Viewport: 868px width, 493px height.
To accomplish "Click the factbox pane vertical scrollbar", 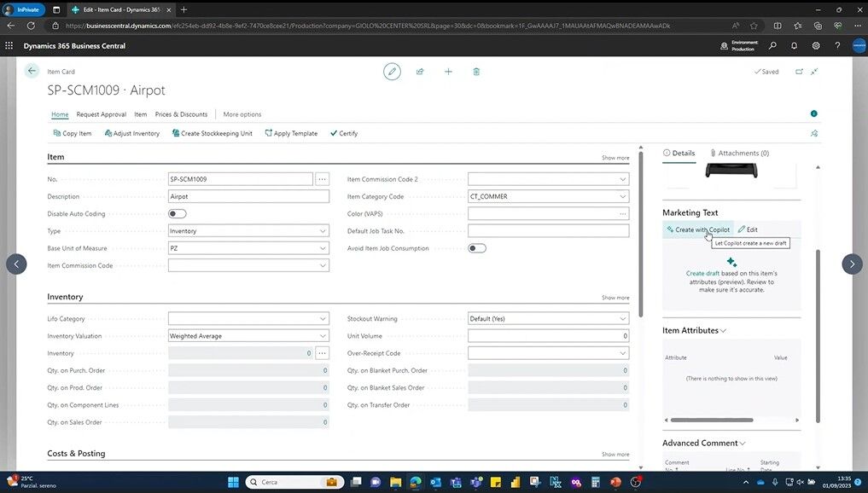I will [818, 336].
